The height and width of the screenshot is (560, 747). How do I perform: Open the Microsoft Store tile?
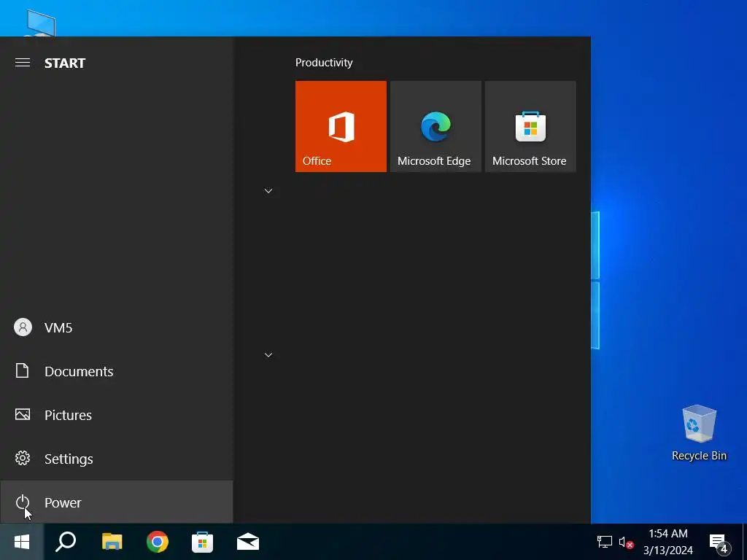coord(530,126)
